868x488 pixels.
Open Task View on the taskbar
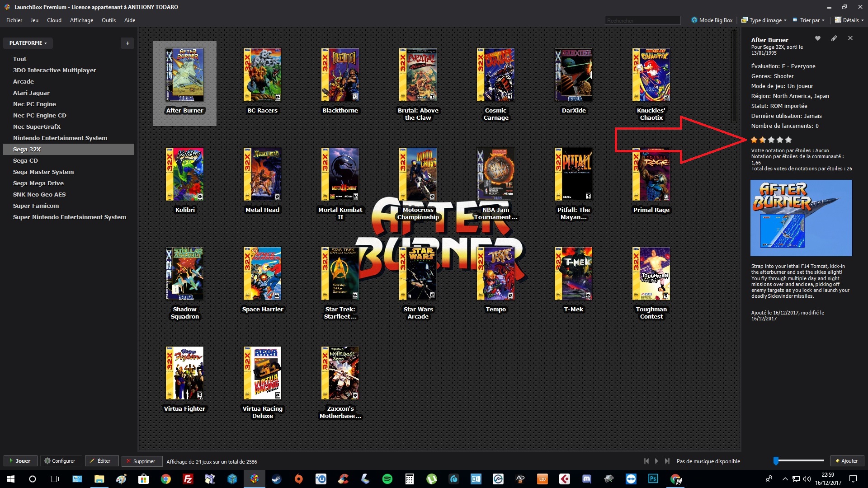pos(54,479)
